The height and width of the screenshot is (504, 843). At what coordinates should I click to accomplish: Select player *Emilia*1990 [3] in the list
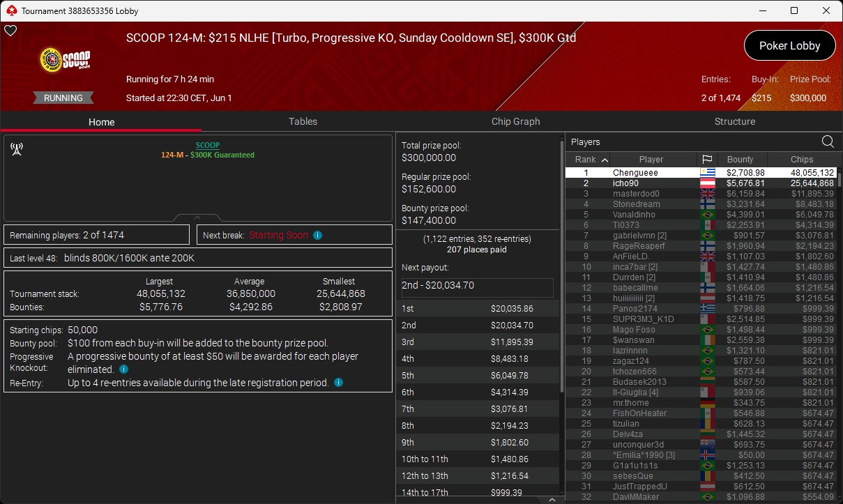point(701,455)
